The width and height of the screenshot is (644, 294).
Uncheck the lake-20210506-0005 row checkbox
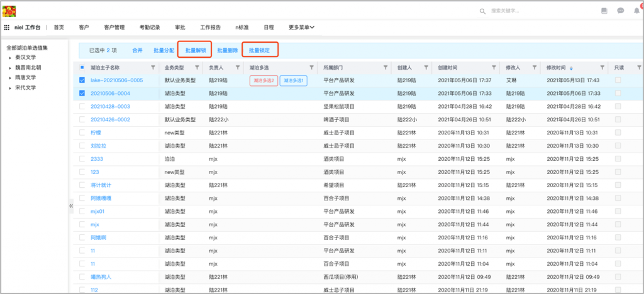point(82,80)
